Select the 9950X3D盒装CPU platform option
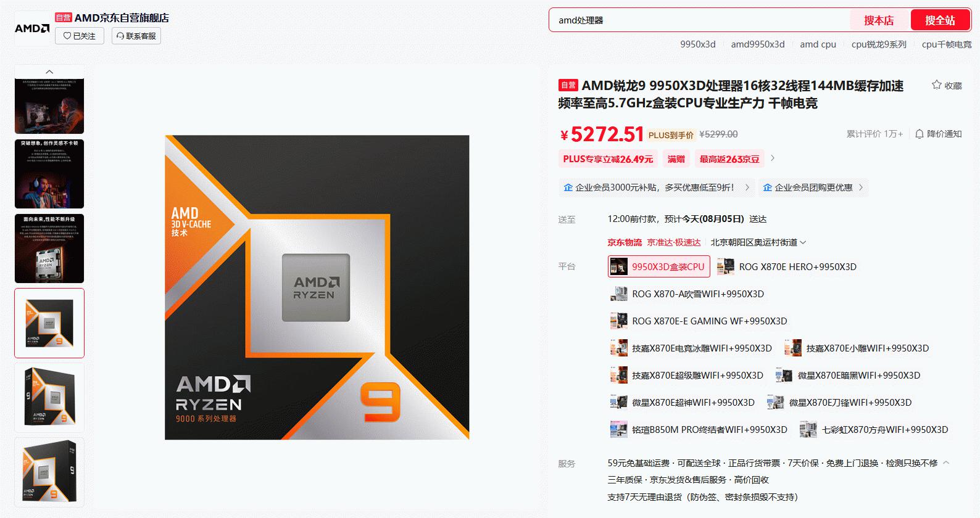Viewport: 980px width, 518px height. pos(659,267)
